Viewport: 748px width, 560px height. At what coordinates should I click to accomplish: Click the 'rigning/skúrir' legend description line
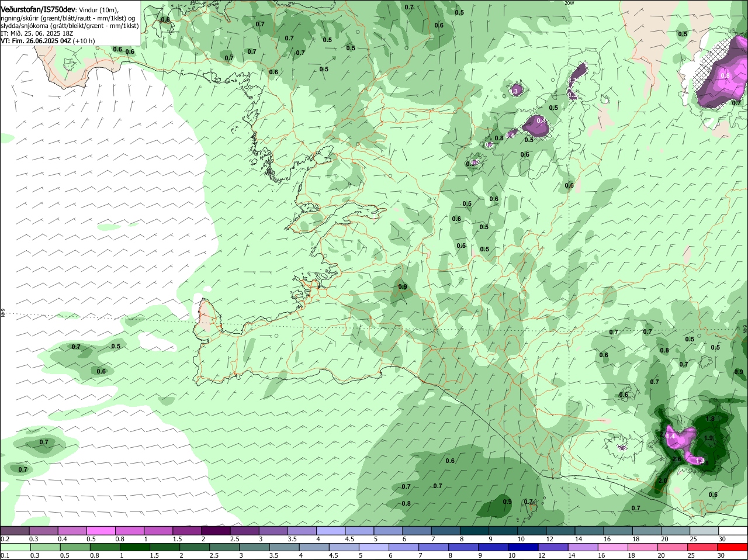point(68,18)
